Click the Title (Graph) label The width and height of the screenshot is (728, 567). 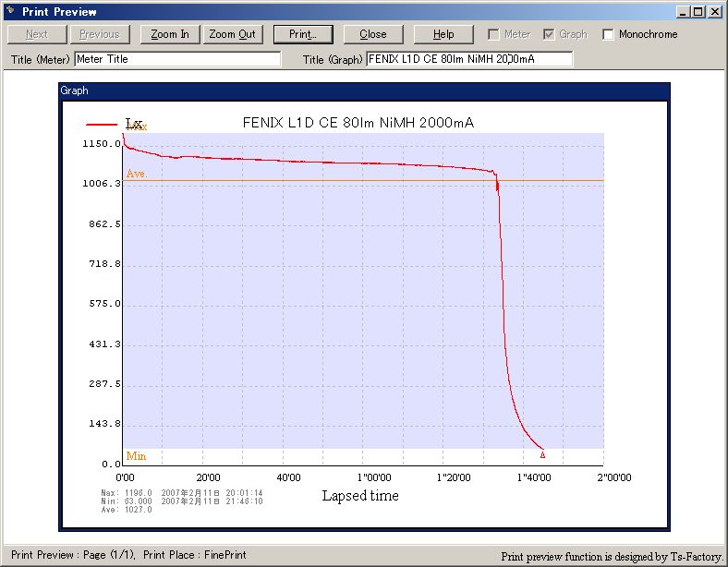(333, 60)
